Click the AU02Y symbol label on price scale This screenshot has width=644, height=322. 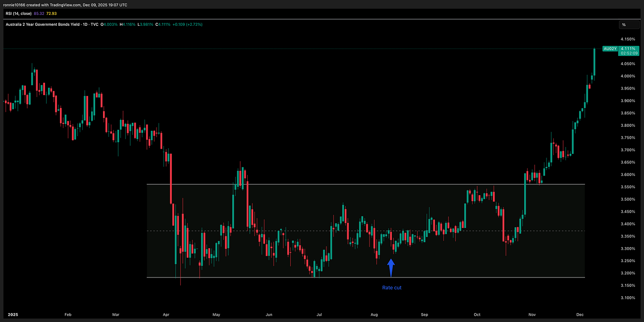609,49
